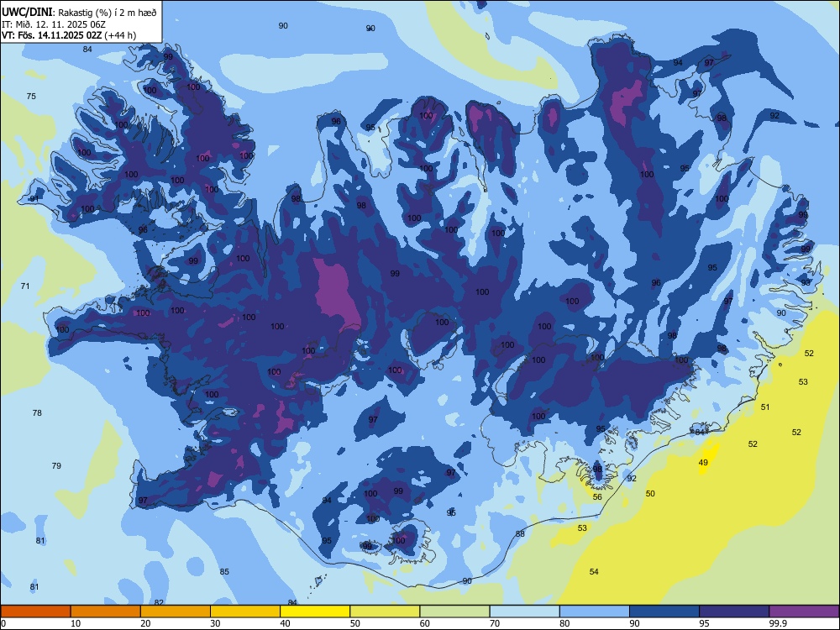Select the light blue 80–90 legend swatch
Screen dimensions: 840x630
594,612
